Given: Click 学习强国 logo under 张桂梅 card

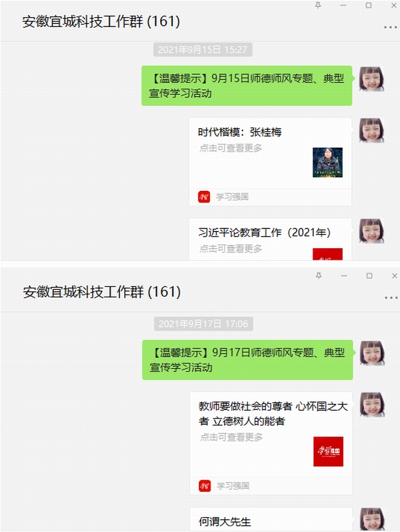Looking at the screenshot, I should pyautogui.click(x=204, y=196).
